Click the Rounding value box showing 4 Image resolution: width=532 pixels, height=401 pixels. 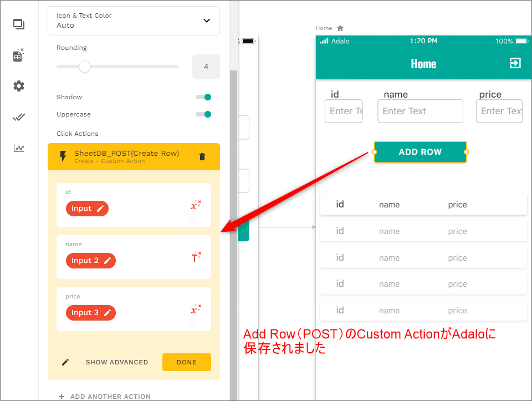coord(206,67)
